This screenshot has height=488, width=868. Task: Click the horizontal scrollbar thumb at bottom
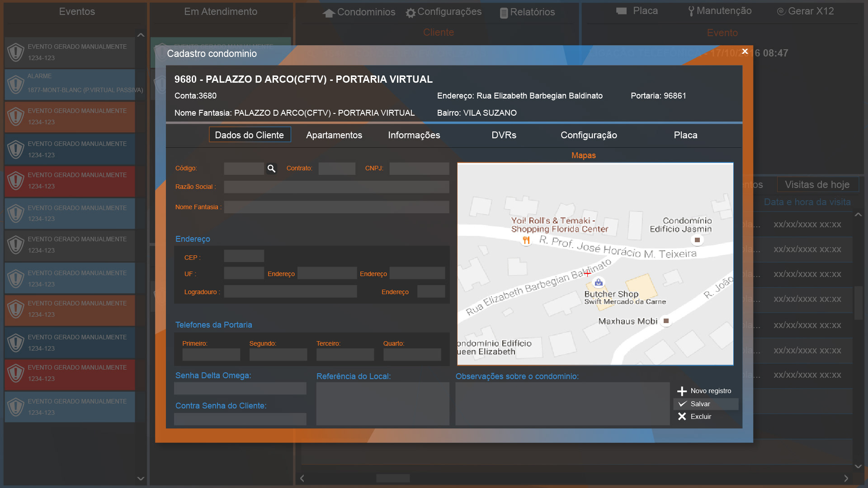tap(393, 478)
